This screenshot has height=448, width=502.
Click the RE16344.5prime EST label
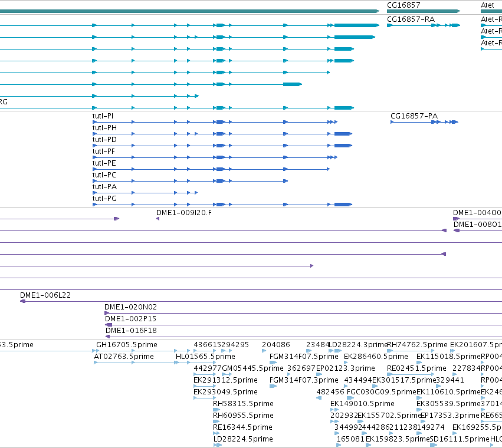pyautogui.click(x=242, y=427)
